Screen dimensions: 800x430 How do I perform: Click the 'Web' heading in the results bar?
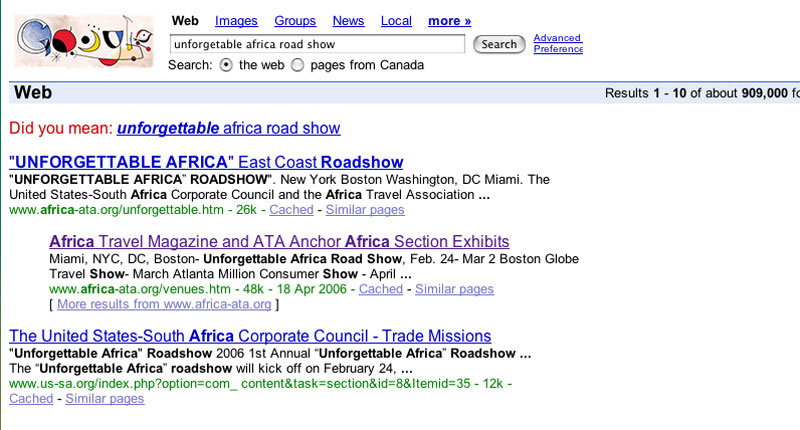click(x=33, y=92)
